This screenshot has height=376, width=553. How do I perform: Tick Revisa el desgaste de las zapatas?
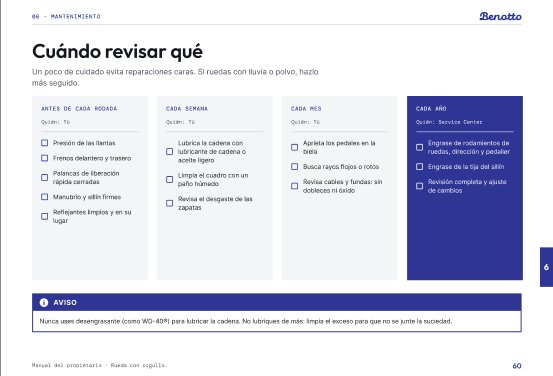tap(169, 203)
